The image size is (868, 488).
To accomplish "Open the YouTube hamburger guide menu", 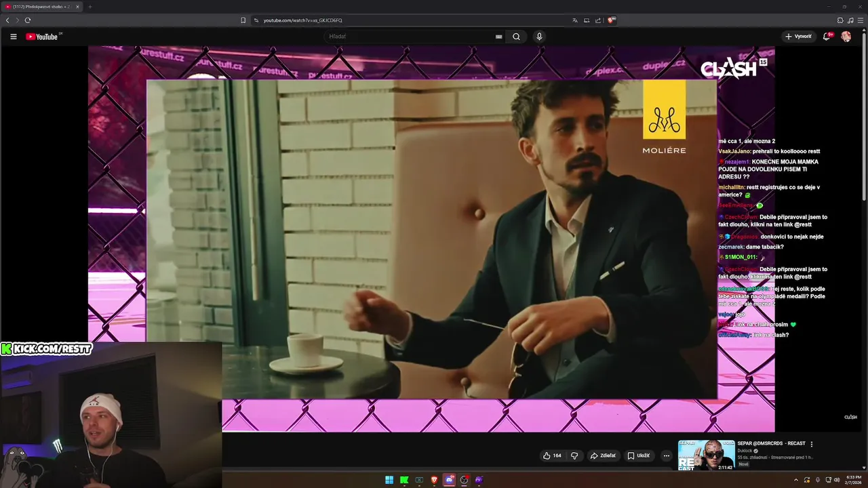I will coord(13,37).
